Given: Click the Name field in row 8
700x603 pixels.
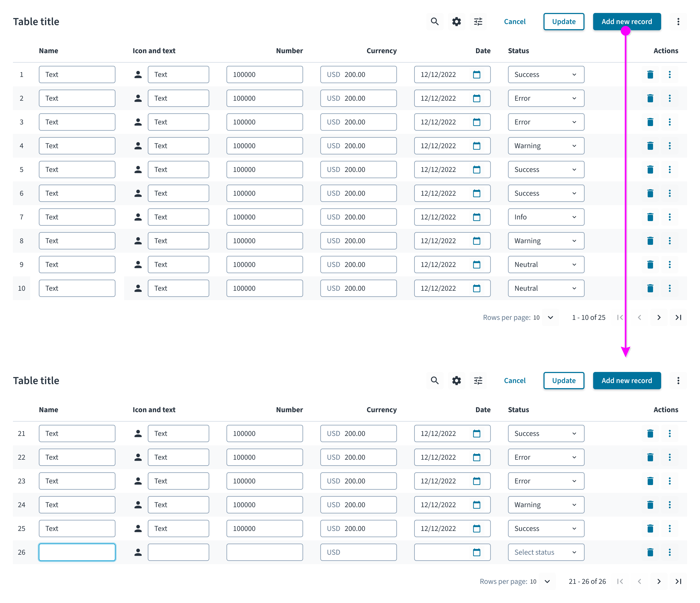Looking at the screenshot, I should [x=77, y=241].
